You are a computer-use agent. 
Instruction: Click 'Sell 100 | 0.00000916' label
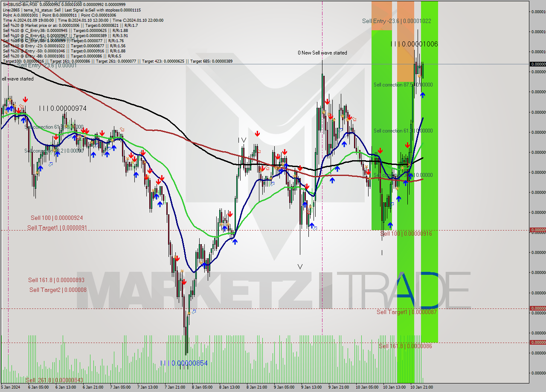tap(406, 233)
